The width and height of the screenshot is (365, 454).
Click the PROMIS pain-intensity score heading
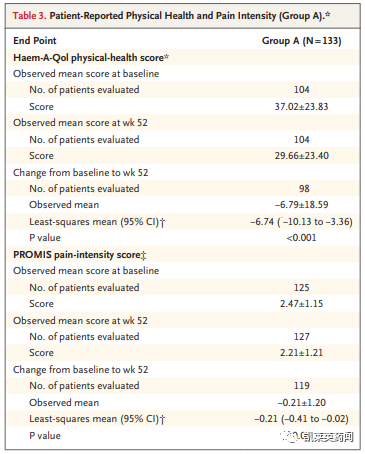click(x=80, y=255)
